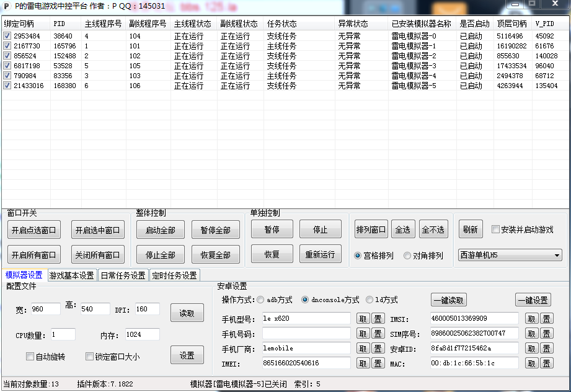Switch to 模拟器设置 tab
Screen dimensions: 571x392
(x=24, y=275)
